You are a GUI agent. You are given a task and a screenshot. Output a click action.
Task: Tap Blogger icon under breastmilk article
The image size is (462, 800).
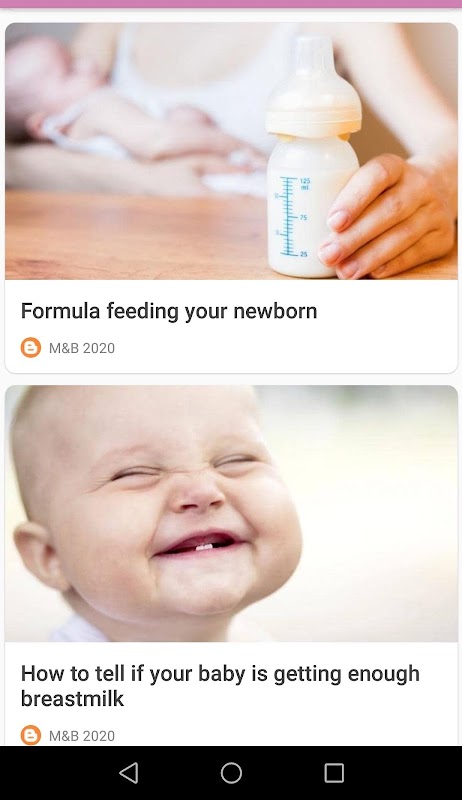click(31, 735)
